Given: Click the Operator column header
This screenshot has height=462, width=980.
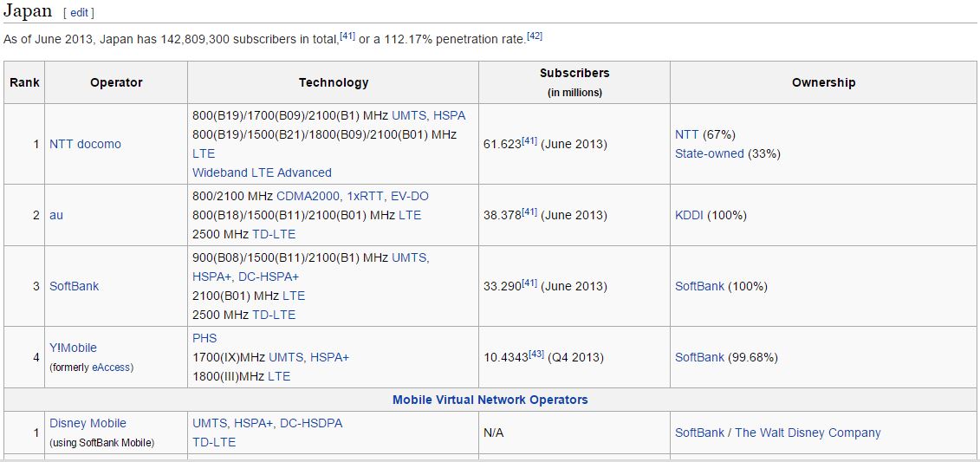Looking at the screenshot, I should click(x=116, y=82).
